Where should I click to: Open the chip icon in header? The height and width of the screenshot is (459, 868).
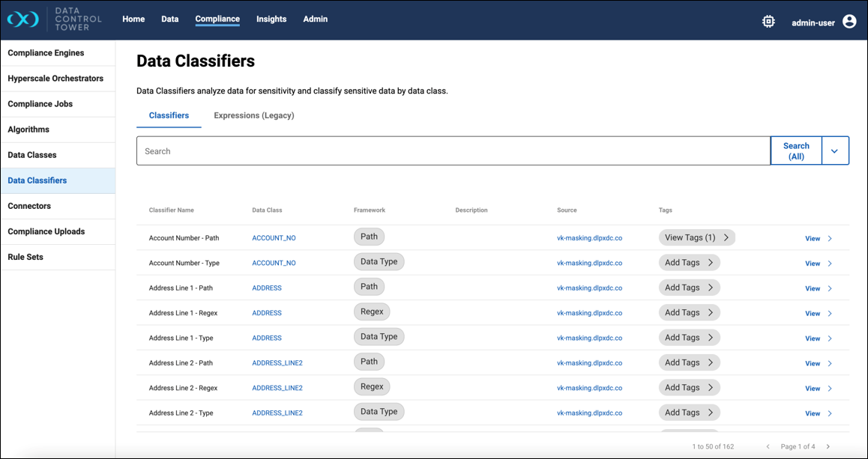point(768,22)
